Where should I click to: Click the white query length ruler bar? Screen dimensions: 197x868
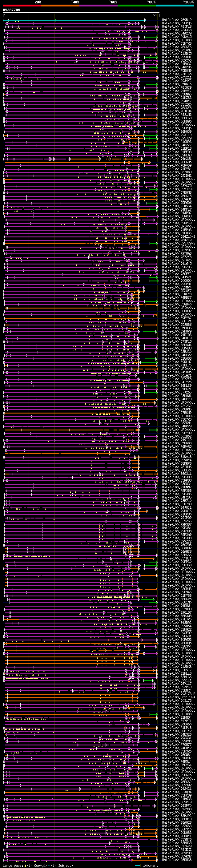click(x=81, y=13)
